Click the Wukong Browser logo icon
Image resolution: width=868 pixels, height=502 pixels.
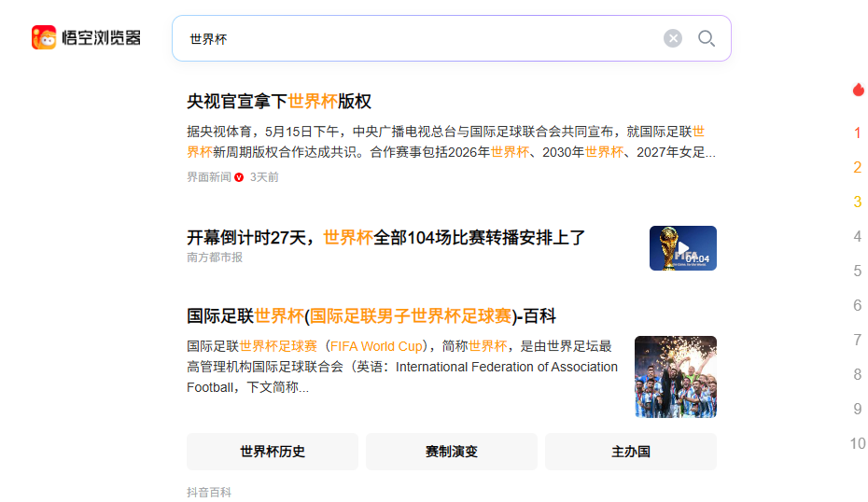click(44, 37)
